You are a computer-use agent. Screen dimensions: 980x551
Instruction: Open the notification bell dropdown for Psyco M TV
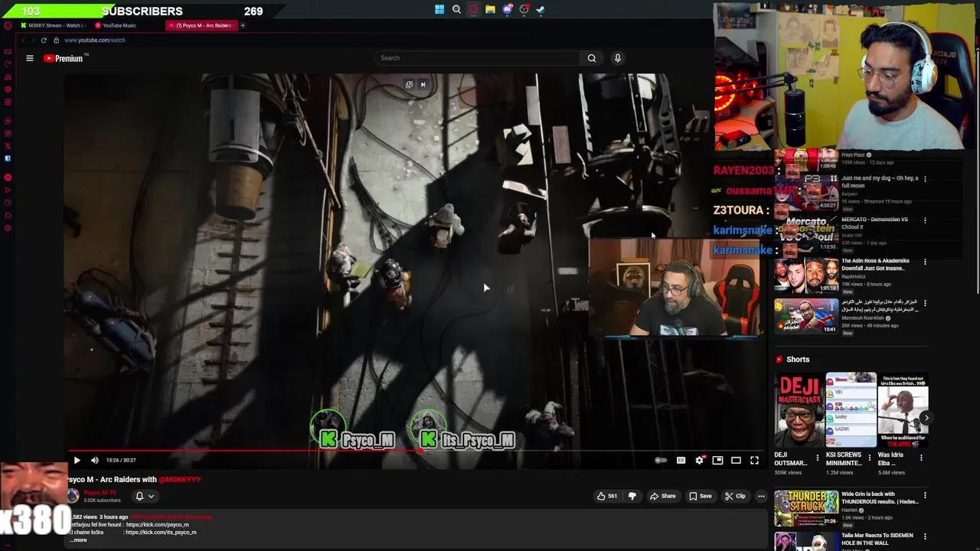coord(145,496)
